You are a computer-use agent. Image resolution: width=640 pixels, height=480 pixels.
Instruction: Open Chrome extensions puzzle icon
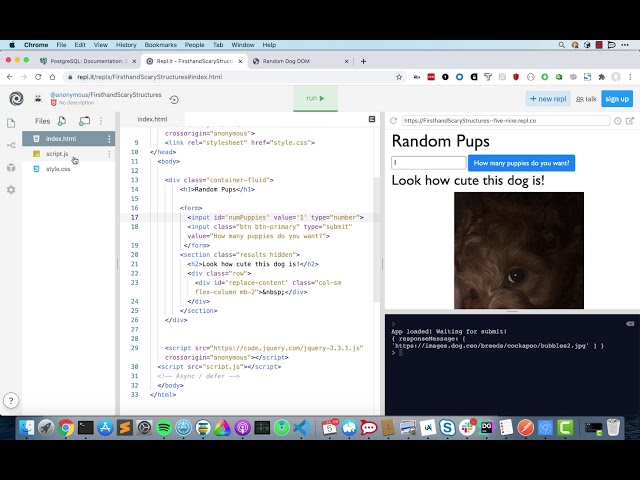click(x=602, y=77)
